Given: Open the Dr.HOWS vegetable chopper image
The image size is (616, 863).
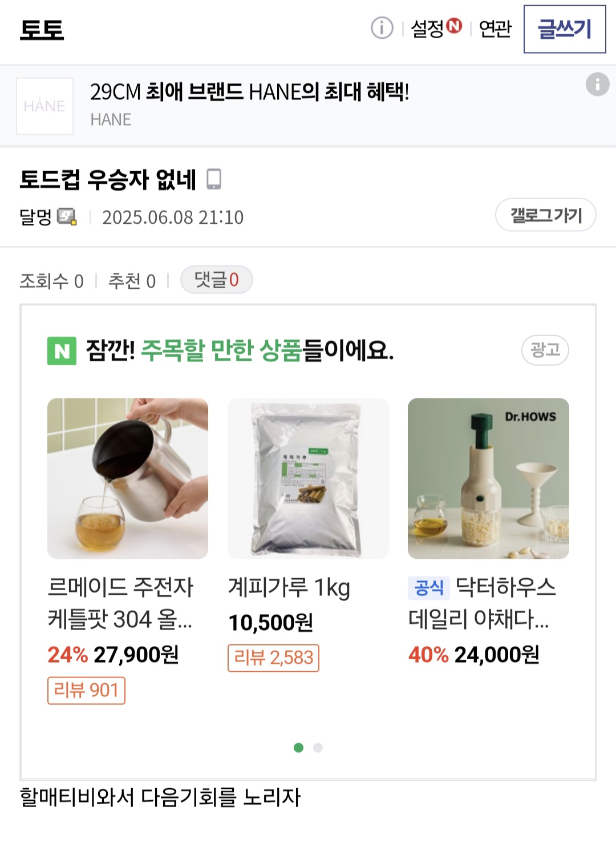Looking at the screenshot, I should pyautogui.click(x=488, y=478).
